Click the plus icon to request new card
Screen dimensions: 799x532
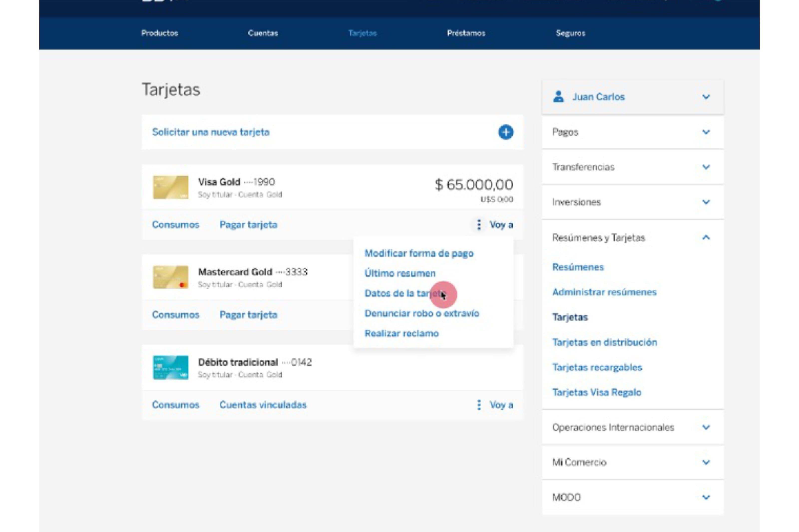(505, 132)
